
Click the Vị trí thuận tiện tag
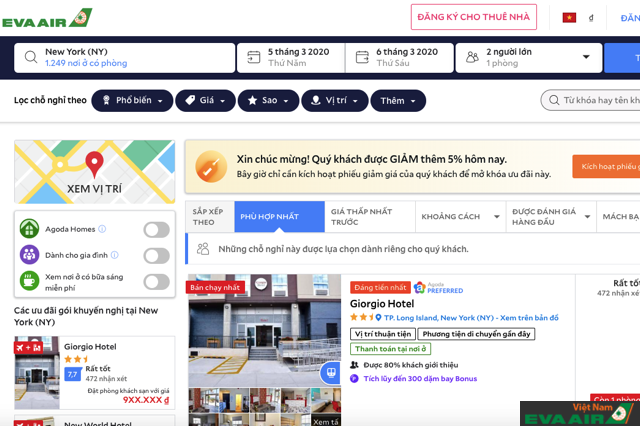click(x=383, y=334)
